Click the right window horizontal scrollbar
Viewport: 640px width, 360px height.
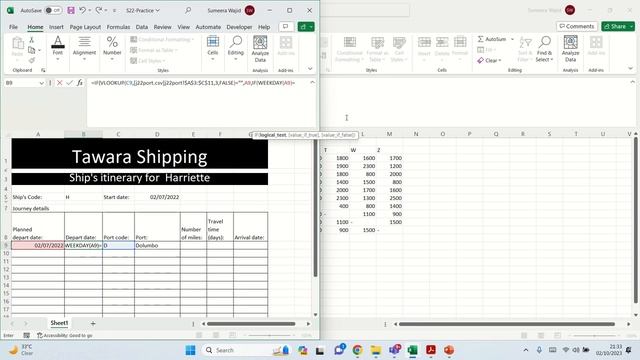(x=507, y=324)
